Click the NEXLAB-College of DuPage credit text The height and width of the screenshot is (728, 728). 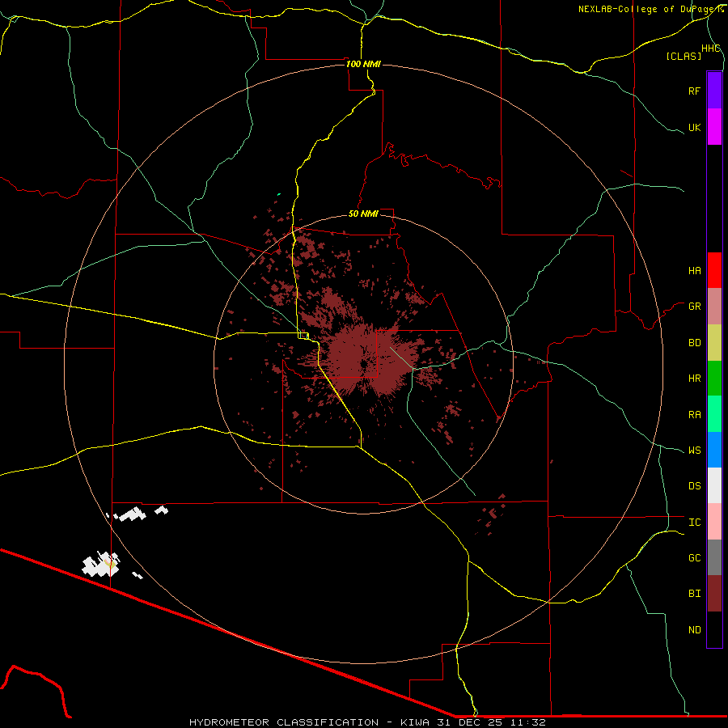pyautogui.click(x=650, y=9)
